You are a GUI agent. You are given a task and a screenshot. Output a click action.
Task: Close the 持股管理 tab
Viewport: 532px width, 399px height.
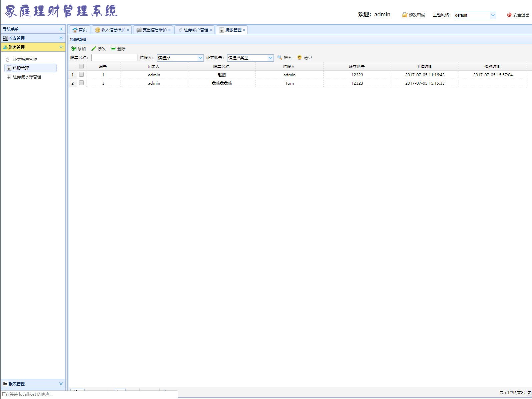tap(244, 30)
